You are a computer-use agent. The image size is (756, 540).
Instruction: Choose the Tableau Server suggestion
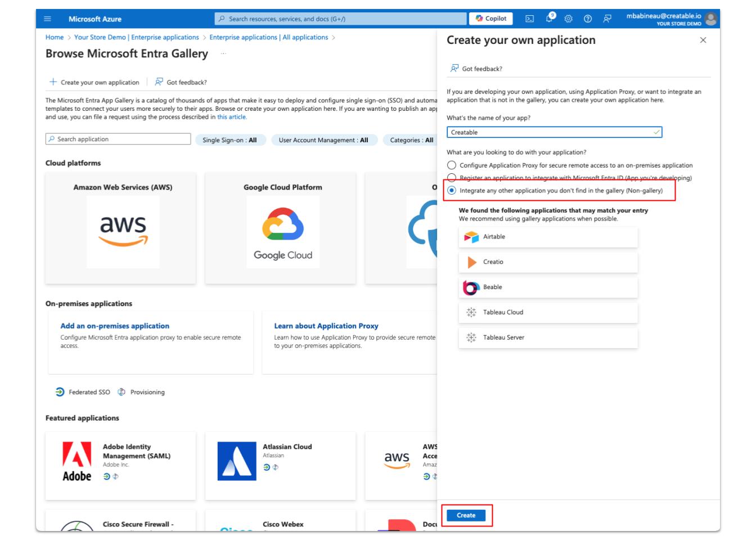(x=548, y=337)
